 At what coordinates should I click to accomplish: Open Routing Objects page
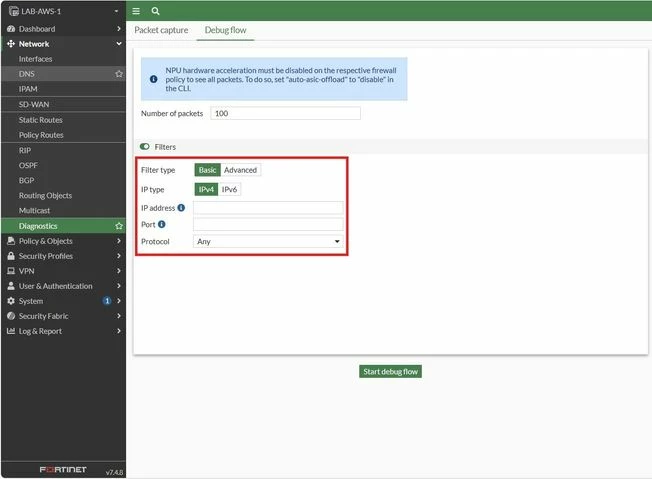pos(63,195)
